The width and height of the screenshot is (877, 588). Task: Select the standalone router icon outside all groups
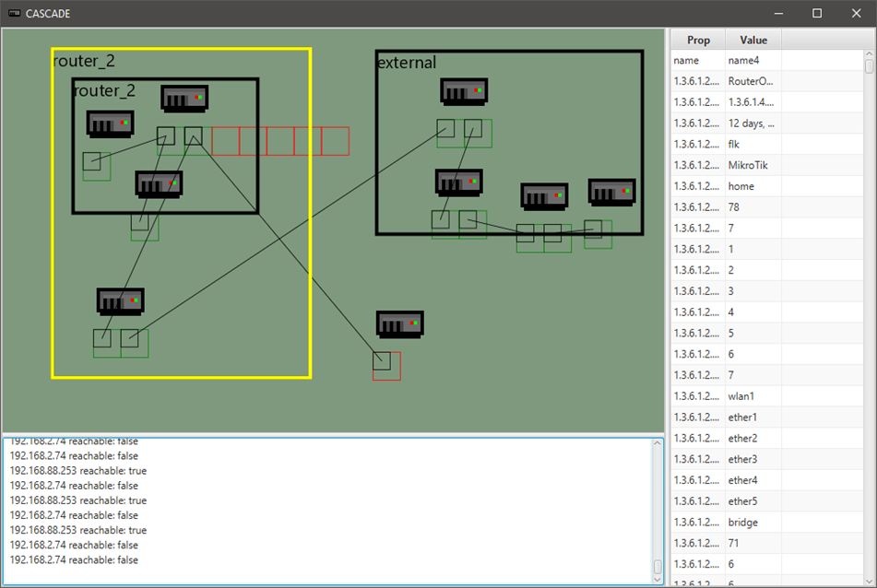pos(400,324)
